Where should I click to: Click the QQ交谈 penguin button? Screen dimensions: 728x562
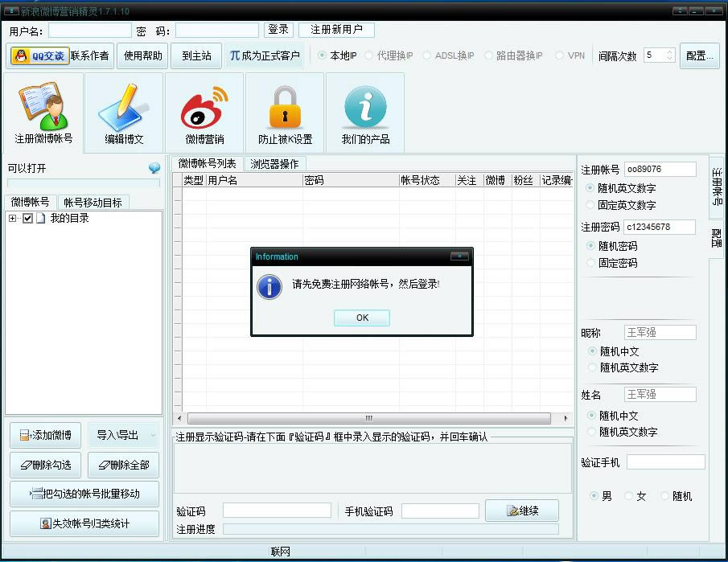point(40,56)
